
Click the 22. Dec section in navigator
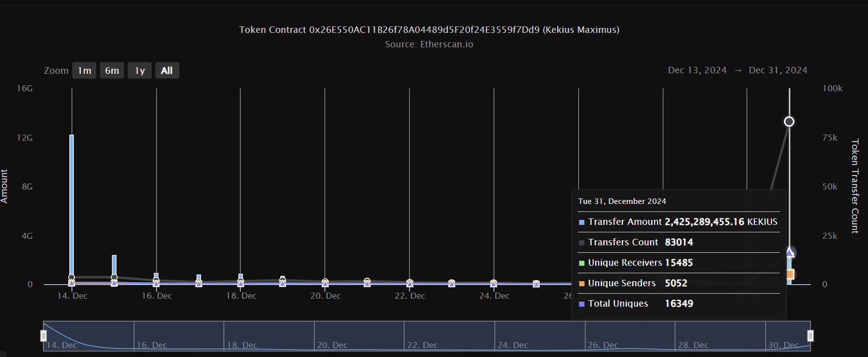click(449, 336)
